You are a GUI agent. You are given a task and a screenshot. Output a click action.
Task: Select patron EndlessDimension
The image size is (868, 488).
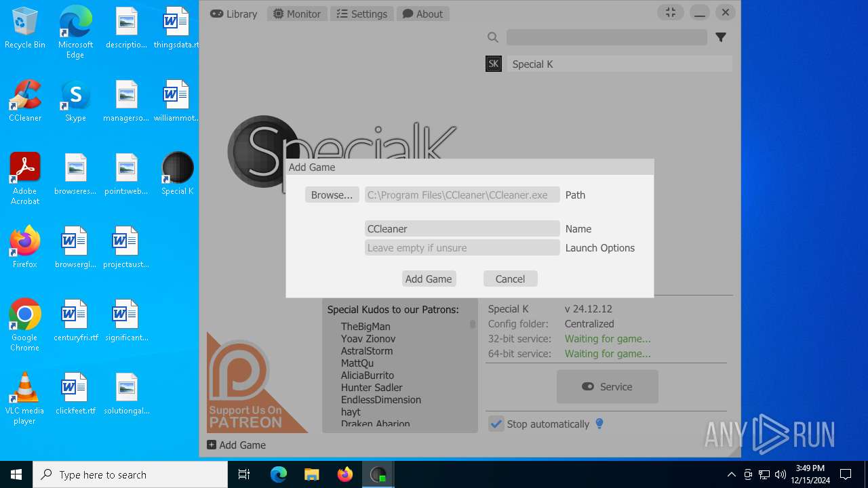pos(381,399)
